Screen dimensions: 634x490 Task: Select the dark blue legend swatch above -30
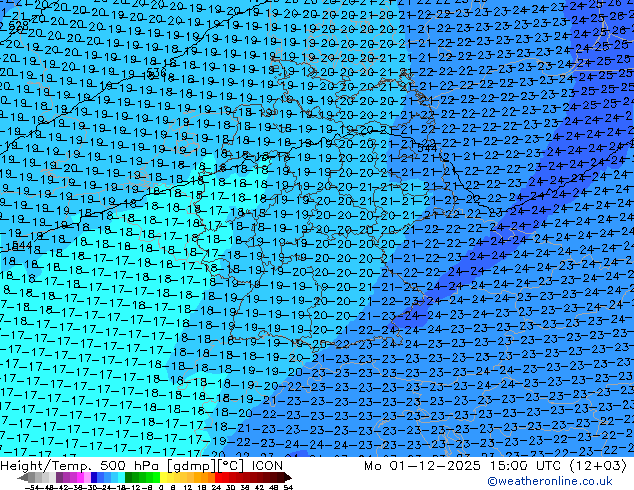94,477
